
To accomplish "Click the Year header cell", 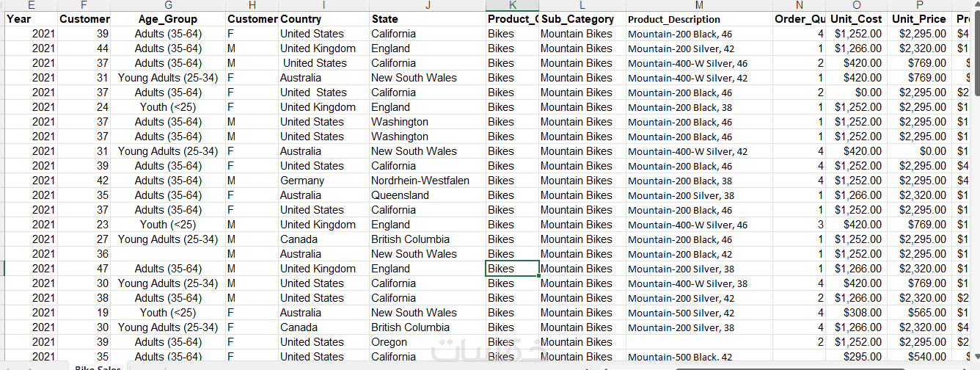I will [19, 19].
